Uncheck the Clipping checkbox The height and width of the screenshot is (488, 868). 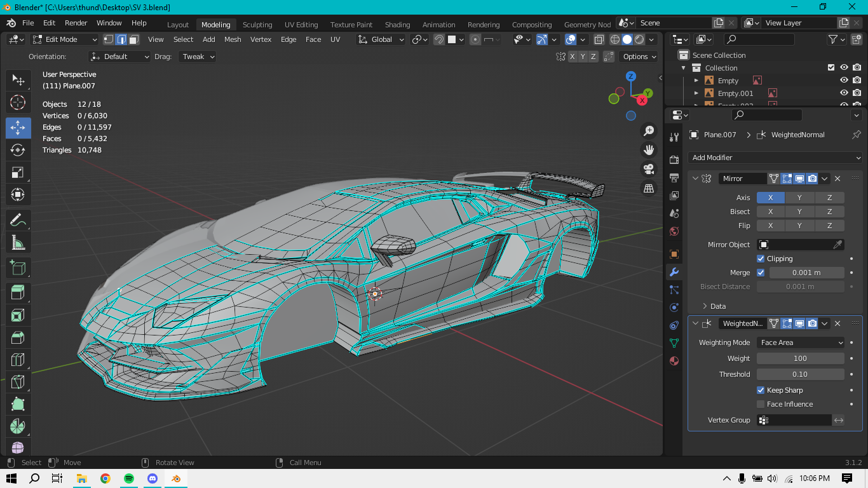point(761,259)
